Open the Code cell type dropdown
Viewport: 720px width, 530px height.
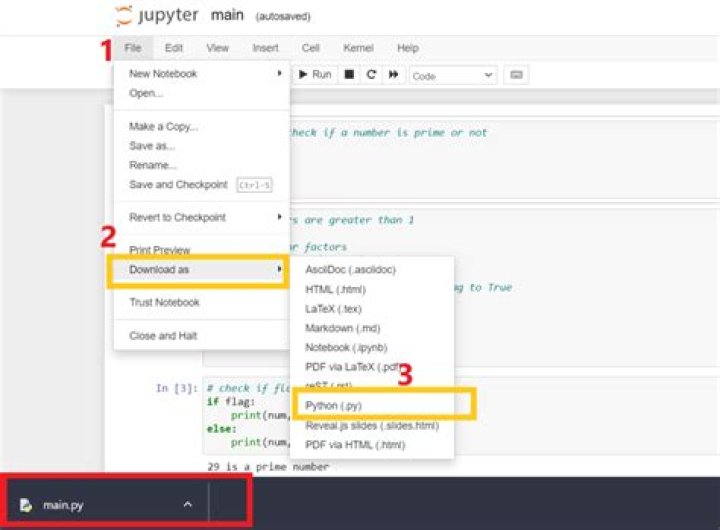pyautogui.click(x=453, y=75)
